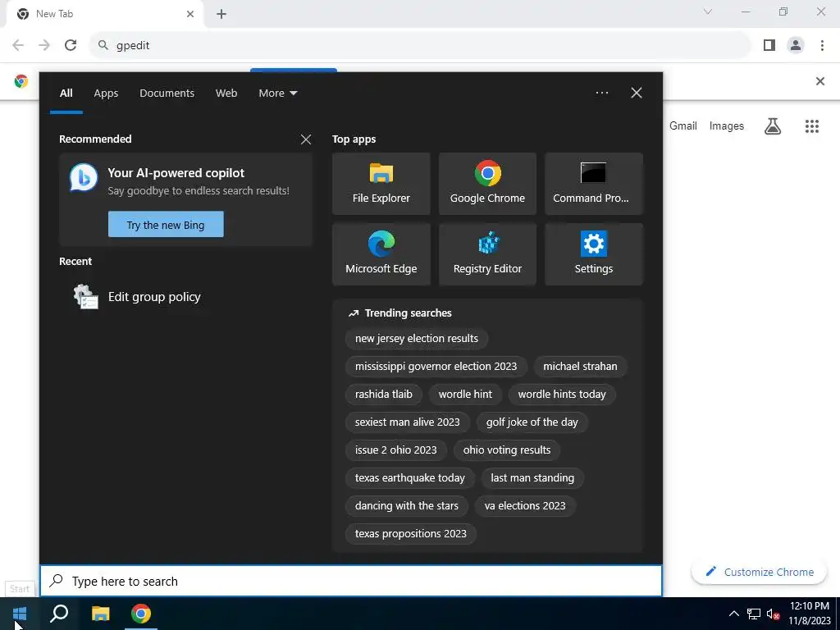Click Chrome icon in the taskbar
This screenshot has width=840, height=630.
tap(141, 614)
